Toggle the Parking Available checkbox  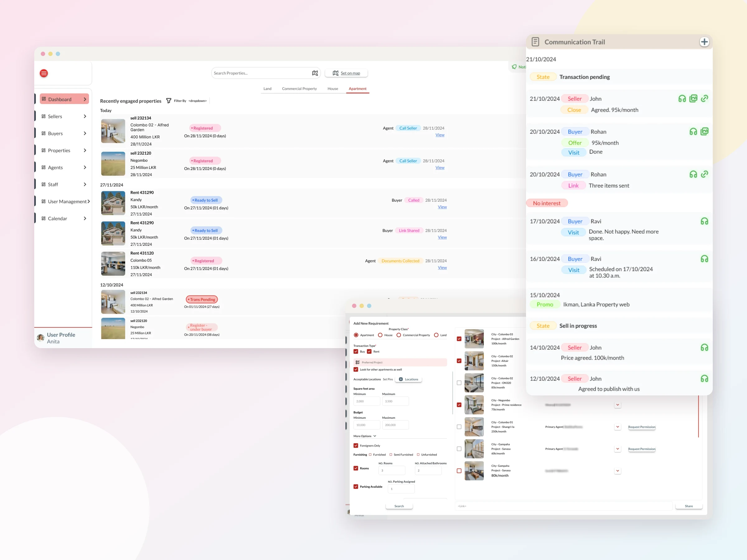[x=356, y=486]
